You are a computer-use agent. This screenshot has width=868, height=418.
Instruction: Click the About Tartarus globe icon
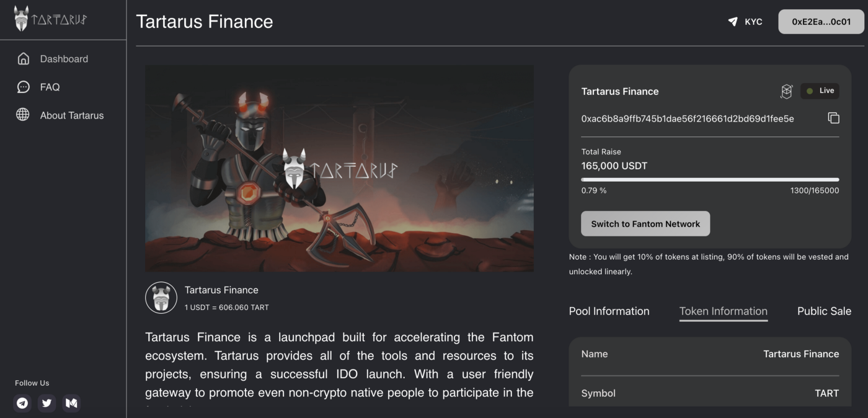pyautogui.click(x=23, y=115)
